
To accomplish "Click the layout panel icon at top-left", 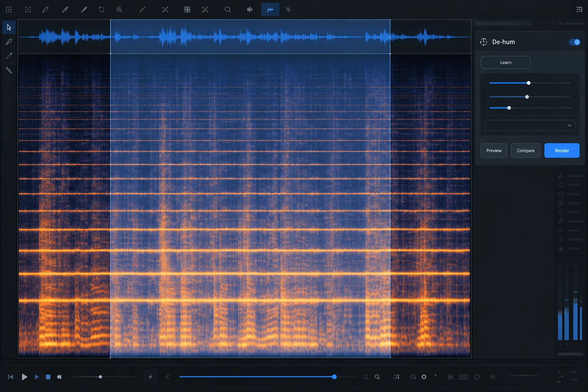I will 9,10.
